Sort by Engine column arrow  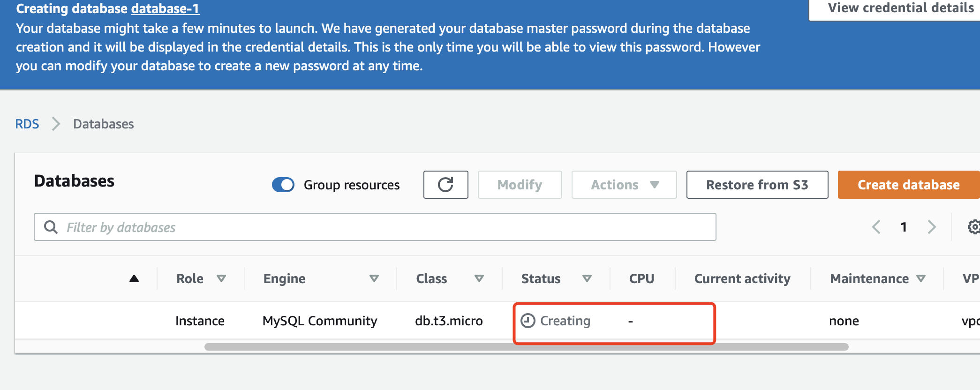click(374, 278)
